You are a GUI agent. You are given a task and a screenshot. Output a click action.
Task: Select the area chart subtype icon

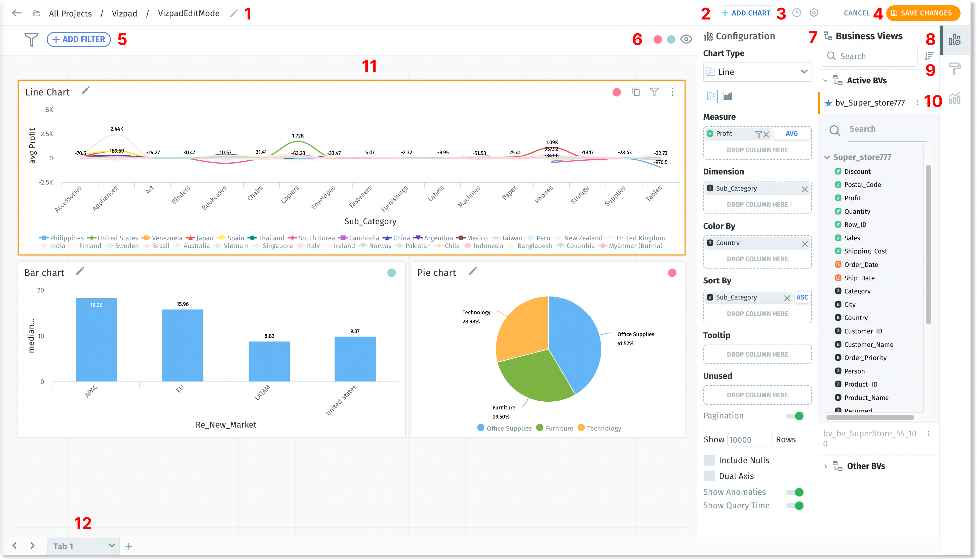(727, 96)
